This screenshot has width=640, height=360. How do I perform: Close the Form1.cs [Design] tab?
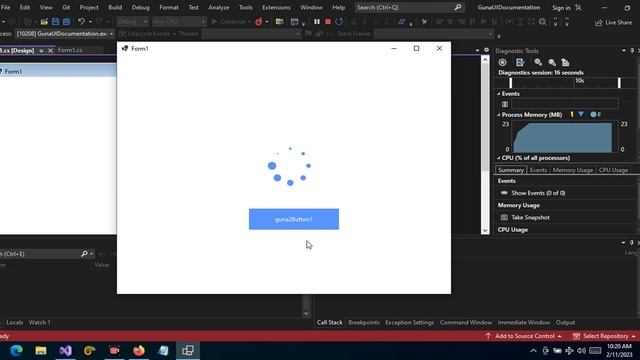point(50,51)
